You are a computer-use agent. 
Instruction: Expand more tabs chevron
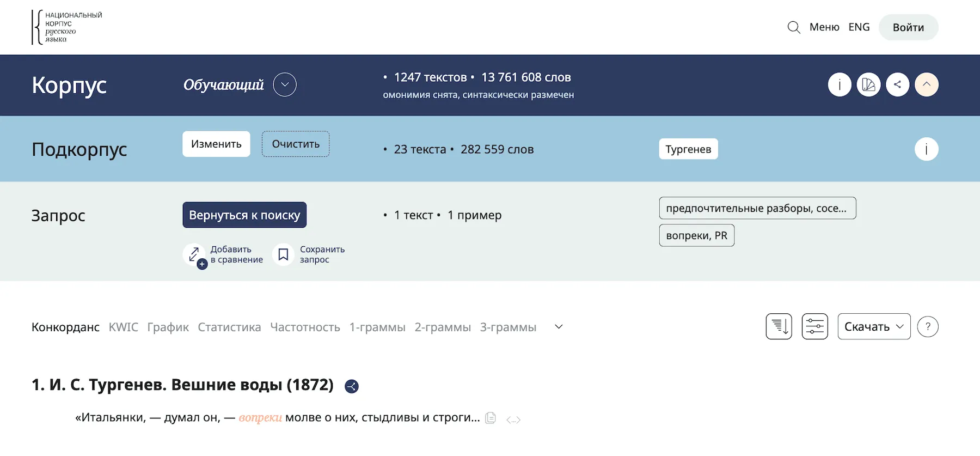click(559, 327)
